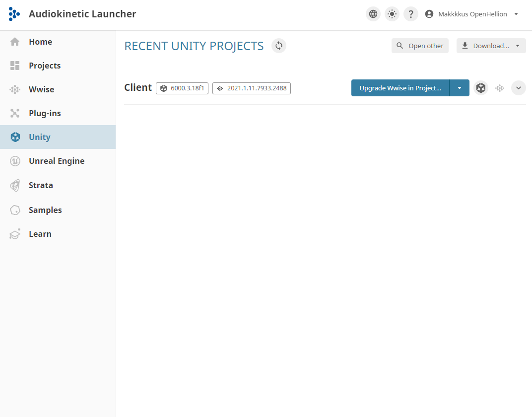This screenshot has height=417, width=532.
Task: Click the user account avatar icon
Action: pos(429,14)
